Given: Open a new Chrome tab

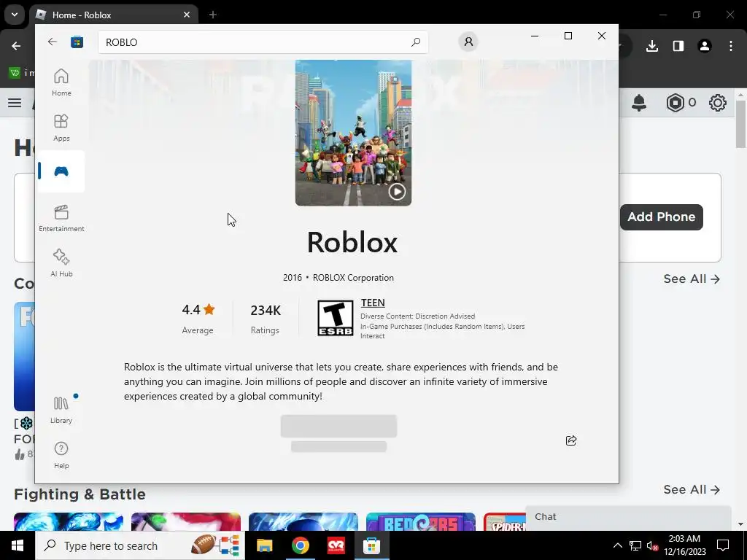Looking at the screenshot, I should 212,15.
